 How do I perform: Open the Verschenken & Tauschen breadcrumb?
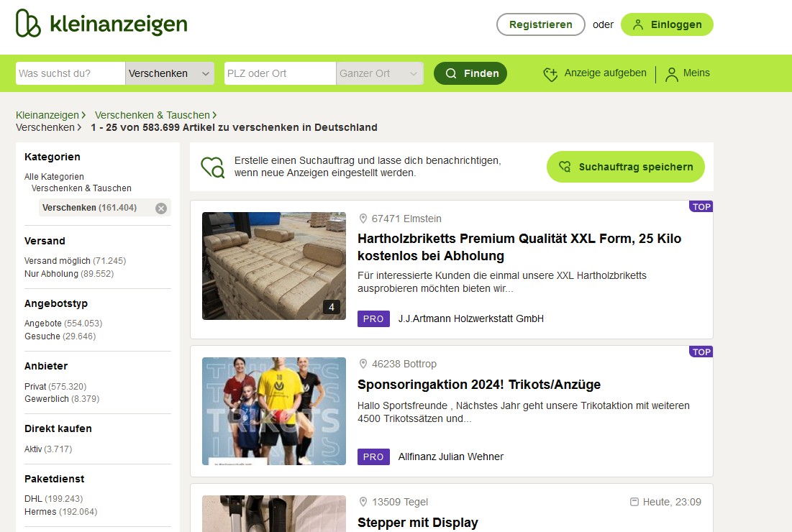pyautogui.click(x=152, y=115)
